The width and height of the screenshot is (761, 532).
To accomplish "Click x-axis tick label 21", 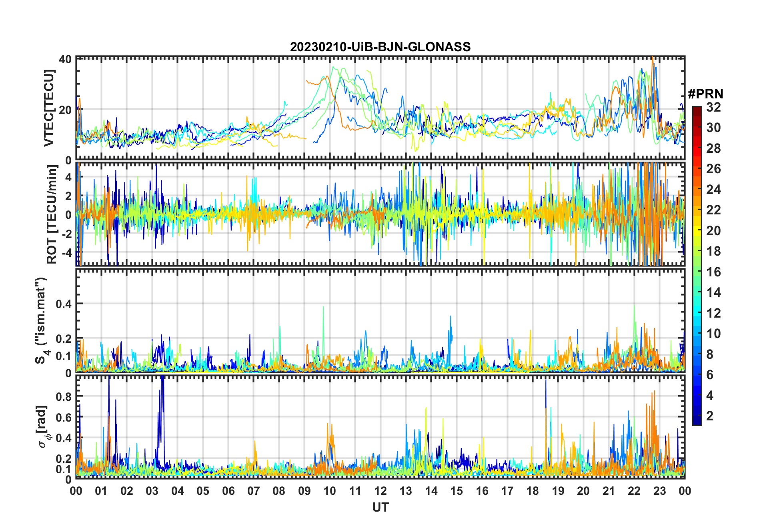I will coord(609,491).
